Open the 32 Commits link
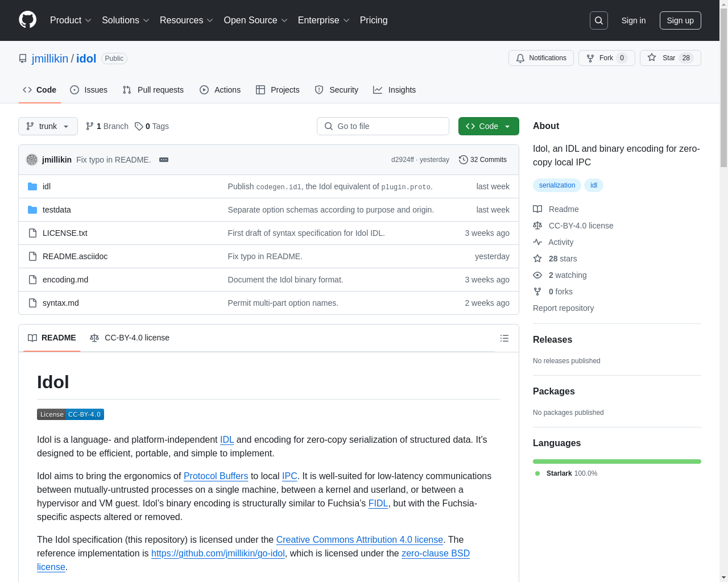728x582 pixels. pyautogui.click(x=483, y=160)
